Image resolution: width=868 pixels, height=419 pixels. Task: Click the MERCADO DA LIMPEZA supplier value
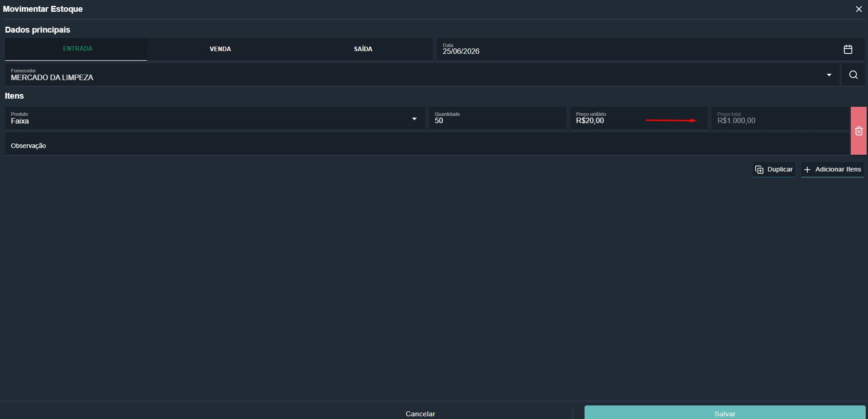52,77
